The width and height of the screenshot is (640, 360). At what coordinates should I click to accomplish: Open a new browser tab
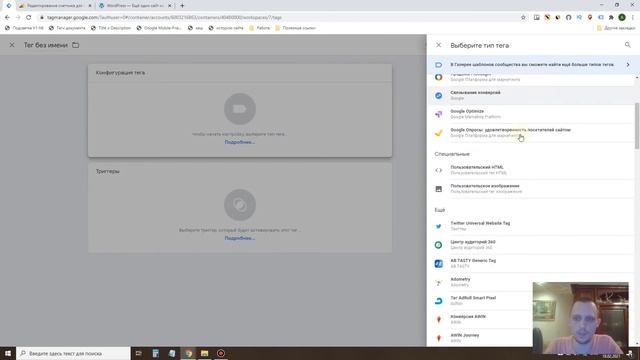click(x=182, y=6)
